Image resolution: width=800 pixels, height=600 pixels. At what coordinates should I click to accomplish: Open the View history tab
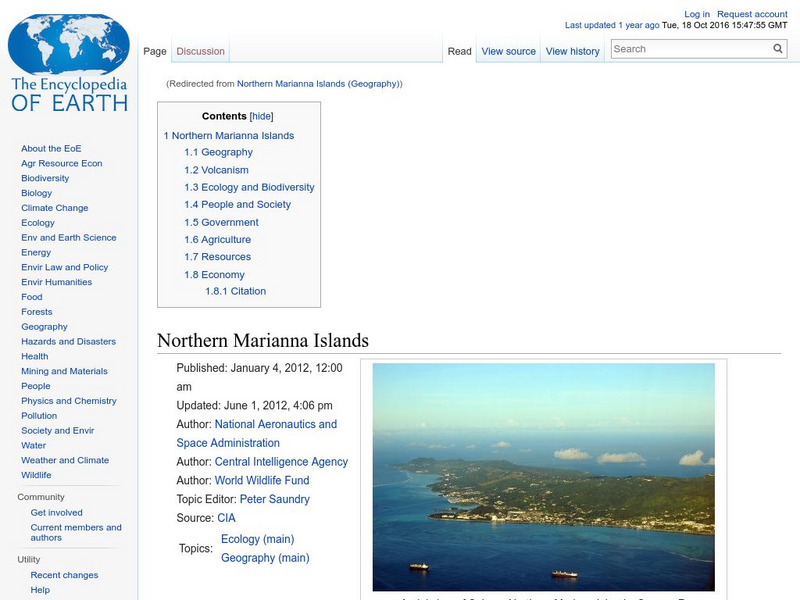coord(572,51)
